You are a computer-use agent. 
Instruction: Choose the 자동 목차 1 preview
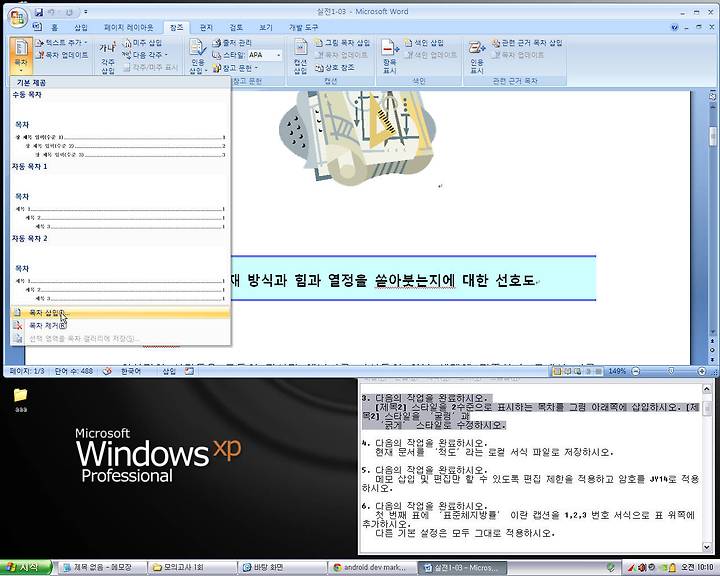[x=120, y=197]
